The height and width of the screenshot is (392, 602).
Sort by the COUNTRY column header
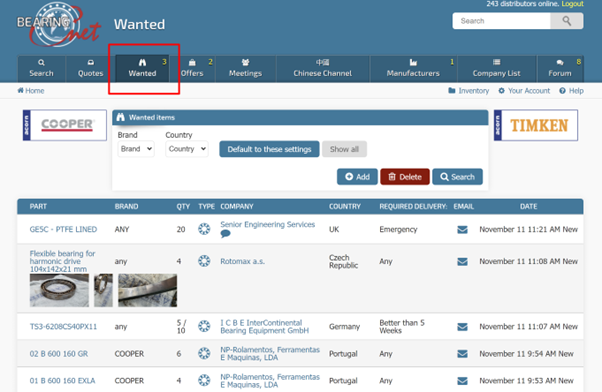click(x=345, y=207)
